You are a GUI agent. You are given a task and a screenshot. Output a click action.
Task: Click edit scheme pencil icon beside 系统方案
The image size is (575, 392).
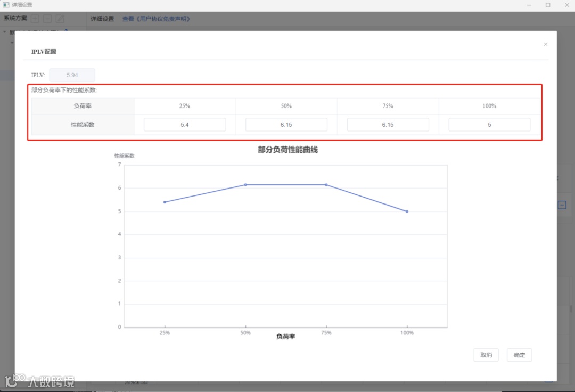pyautogui.click(x=60, y=18)
